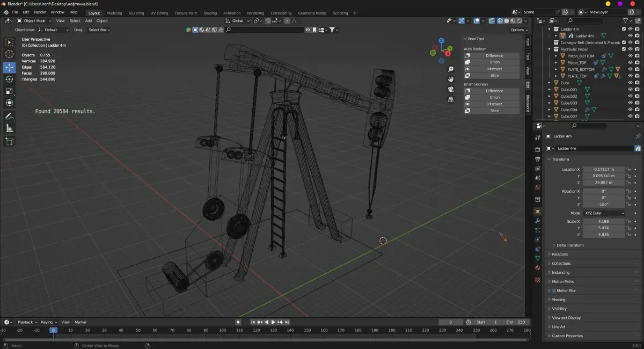
Task: Open the viewport Add menu
Action: click(x=88, y=21)
